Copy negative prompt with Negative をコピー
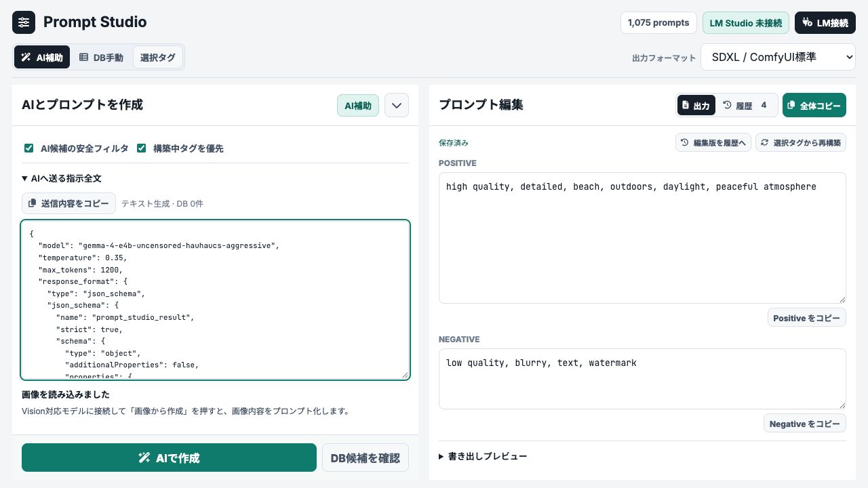868x488 pixels. click(805, 424)
